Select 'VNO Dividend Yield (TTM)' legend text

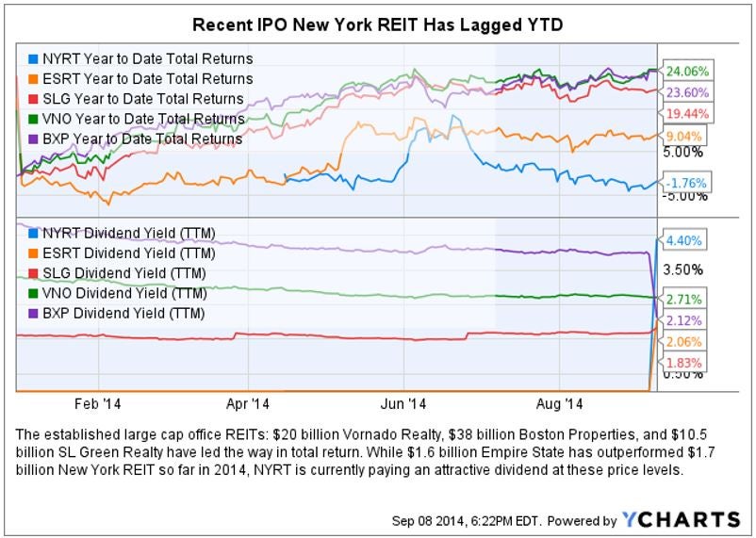pos(124,294)
